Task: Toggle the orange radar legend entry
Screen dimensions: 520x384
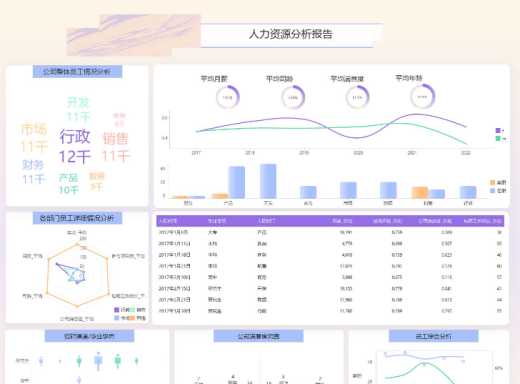Action: point(138,318)
